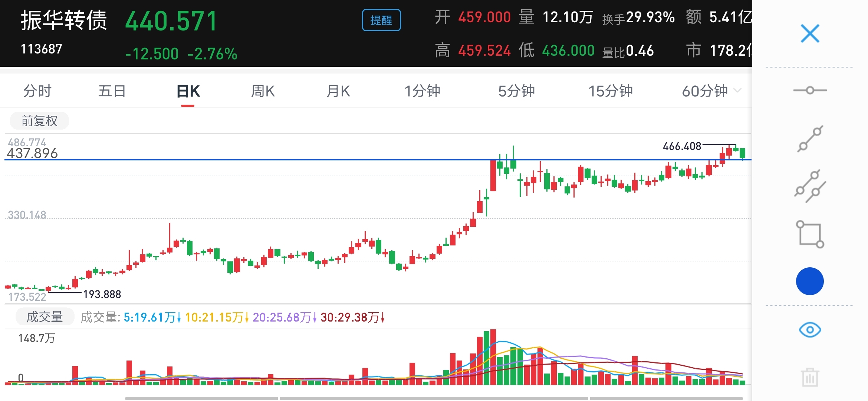Switch to 5分钟 chart period
Screen dimensions: 868x401
(516, 91)
